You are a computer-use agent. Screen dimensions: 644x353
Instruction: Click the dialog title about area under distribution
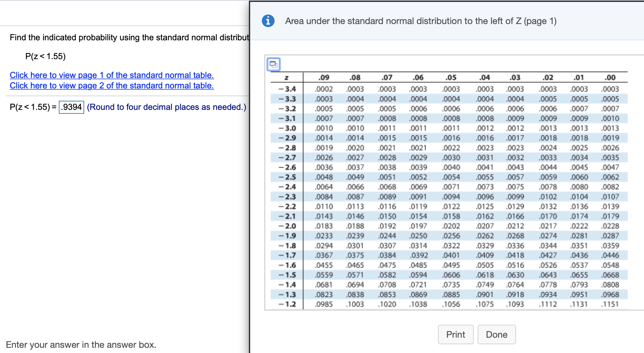pyautogui.click(x=420, y=21)
